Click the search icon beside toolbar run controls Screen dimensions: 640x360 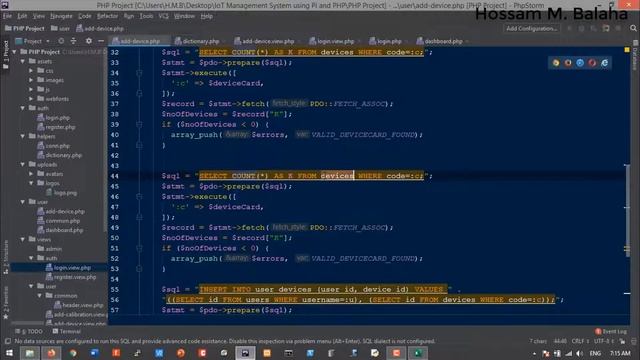[633, 28]
